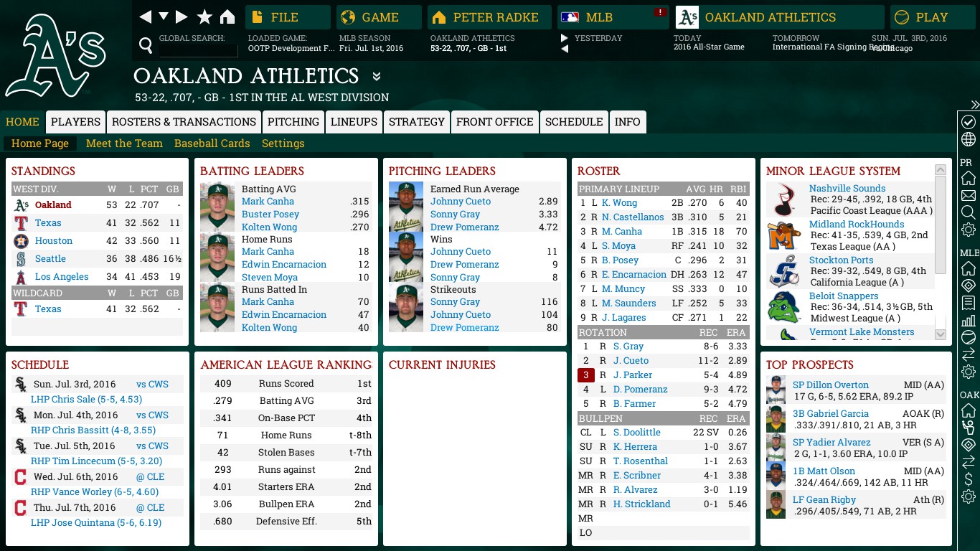The image size is (980, 551).
Task: Click the dollar sign finances icon
Action: tap(968, 479)
